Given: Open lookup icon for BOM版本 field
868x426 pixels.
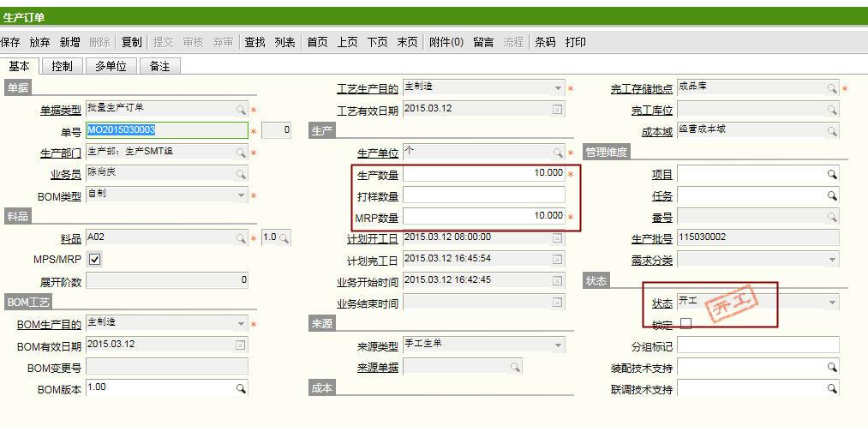Looking at the screenshot, I should pos(241,388).
